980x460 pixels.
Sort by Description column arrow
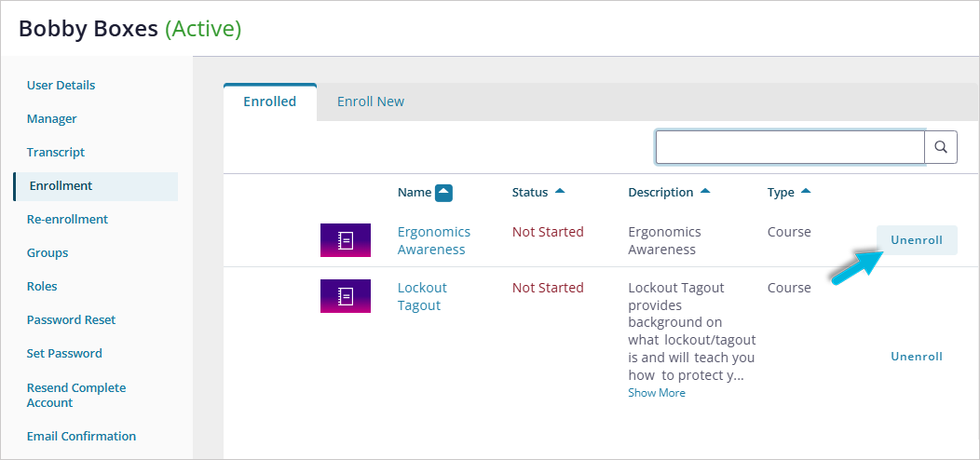[705, 192]
